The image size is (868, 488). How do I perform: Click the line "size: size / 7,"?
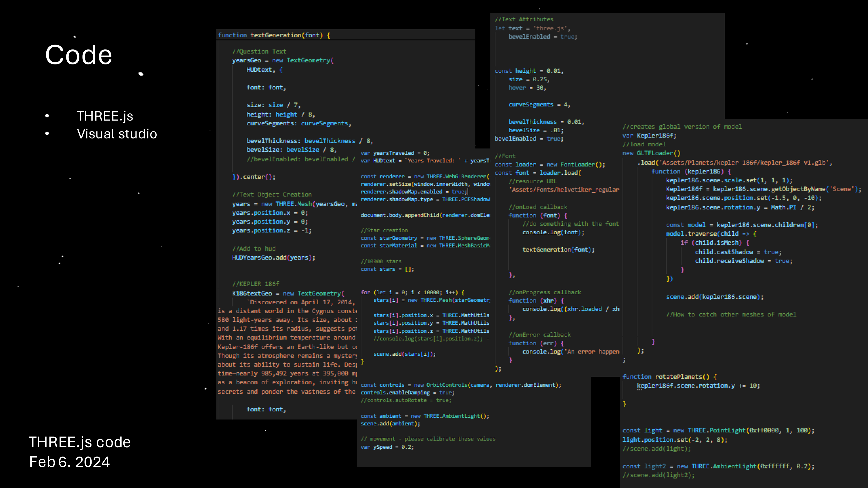pos(274,105)
